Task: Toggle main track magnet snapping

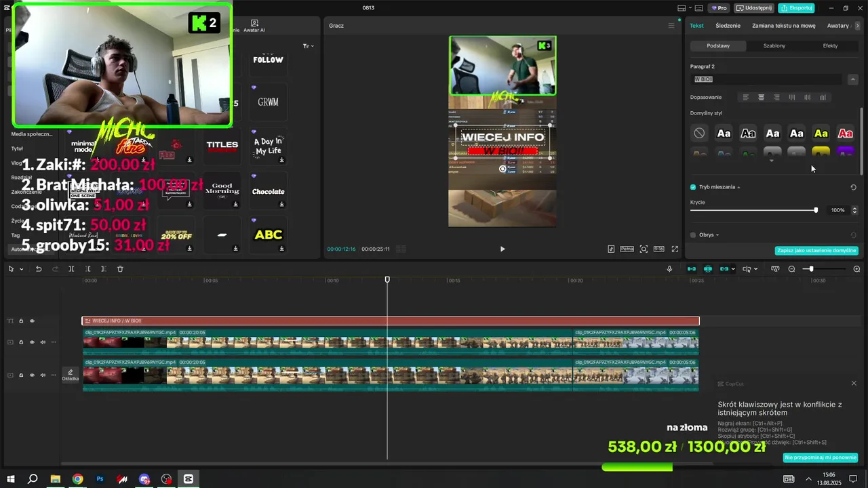Action: coord(692,269)
